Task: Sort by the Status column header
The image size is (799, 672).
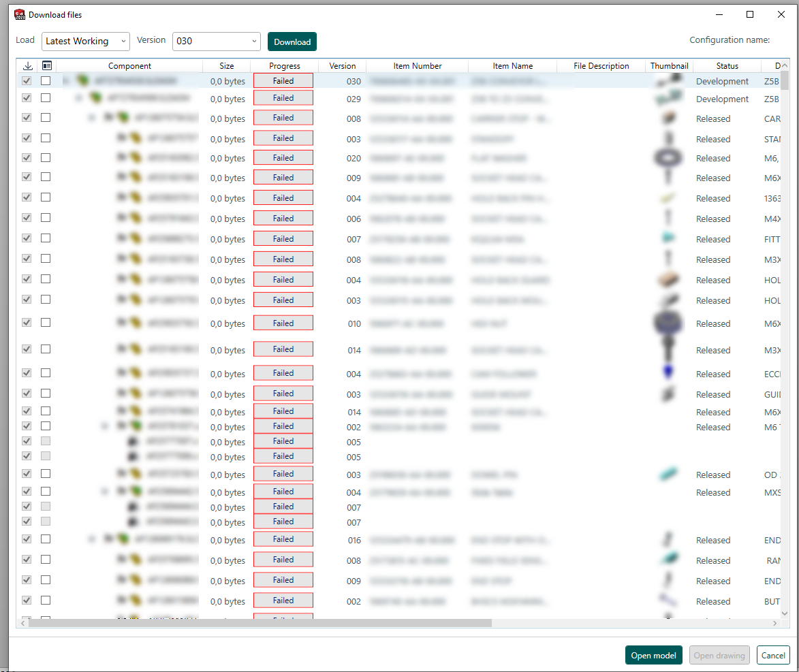Action: [x=726, y=65]
